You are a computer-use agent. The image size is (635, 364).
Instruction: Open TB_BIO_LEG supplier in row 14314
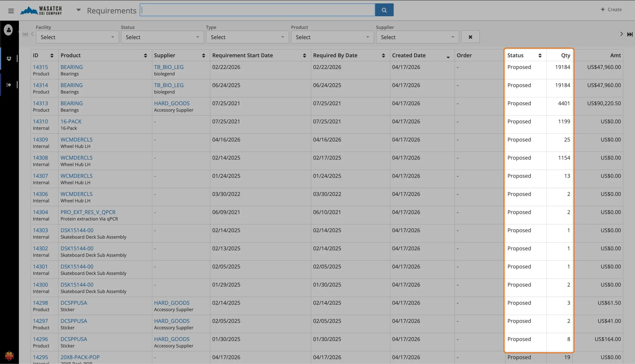tap(169, 85)
